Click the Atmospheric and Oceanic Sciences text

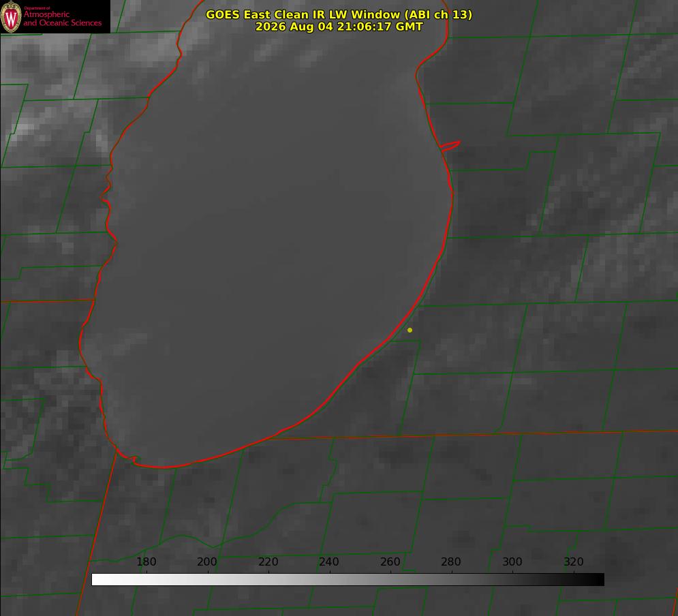point(62,18)
